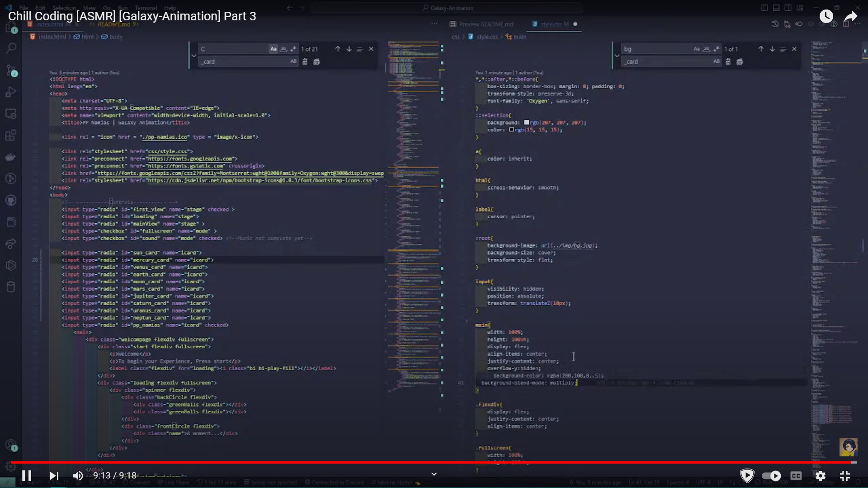Viewport: 868px width, 488px height.
Task: Expand the video chapters chevron
Action: 434,474
